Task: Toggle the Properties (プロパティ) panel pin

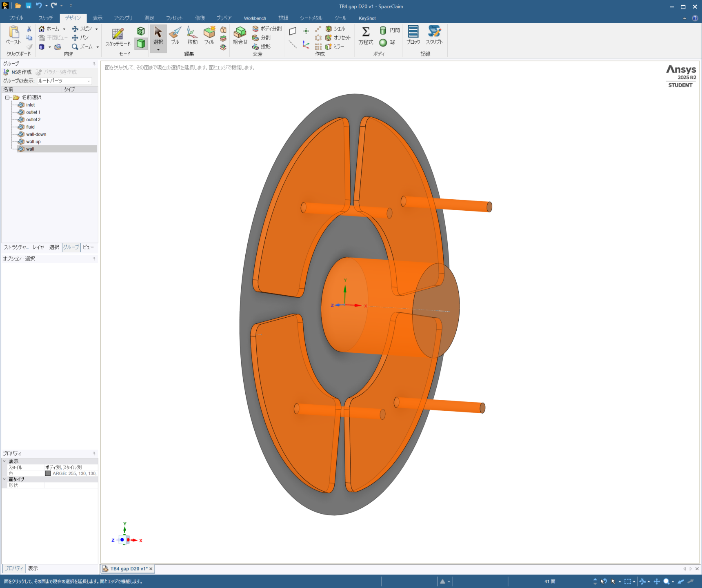Action: (x=94, y=453)
